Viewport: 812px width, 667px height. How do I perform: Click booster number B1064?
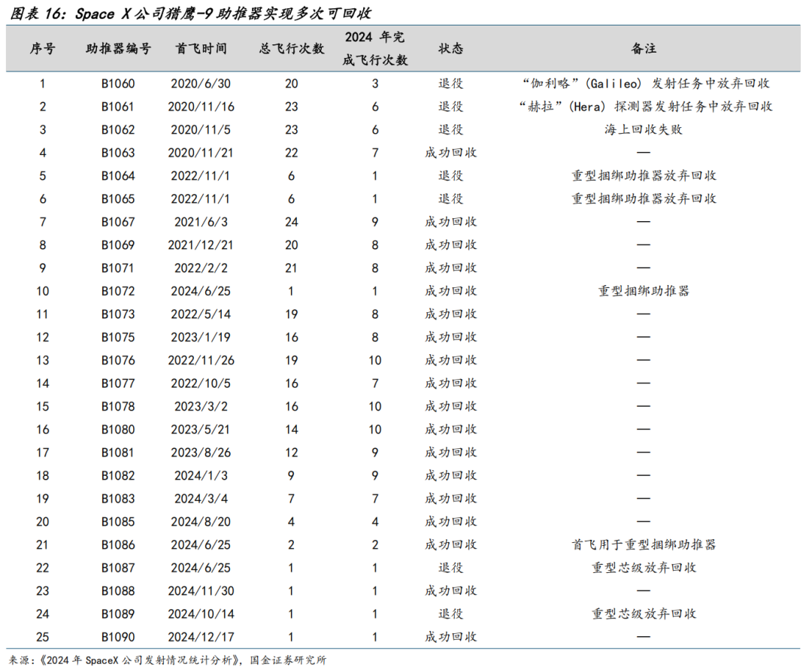118,176
